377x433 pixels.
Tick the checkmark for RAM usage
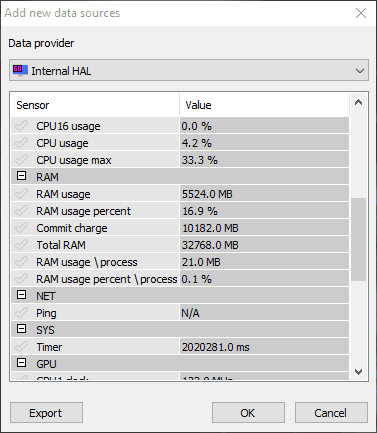21,194
